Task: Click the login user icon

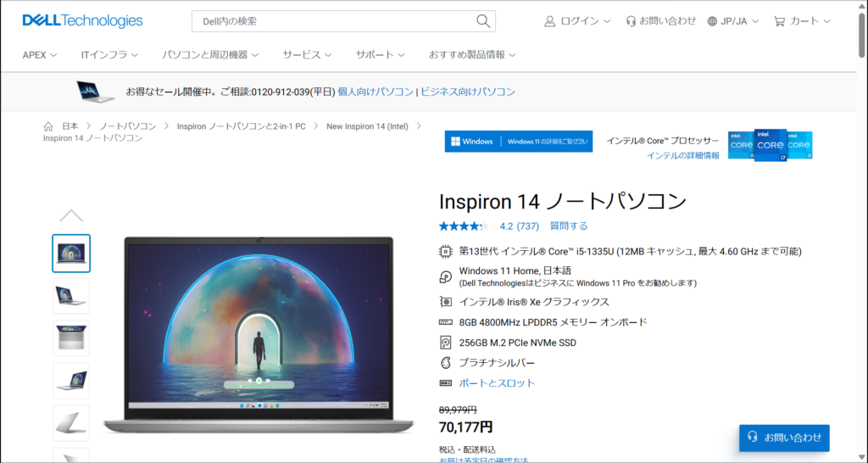Action: (x=549, y=21)
